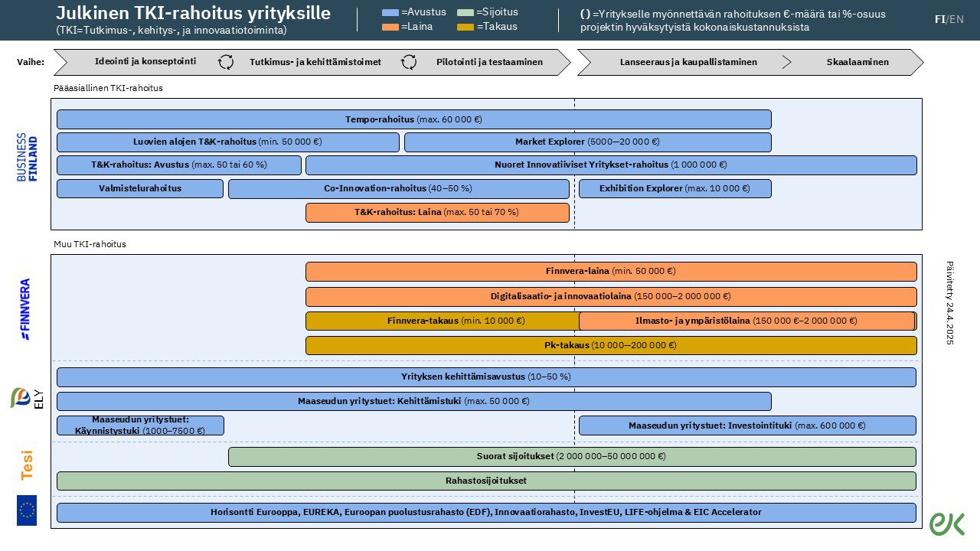Click the Finnvera logo

click(x=25, y=308)
